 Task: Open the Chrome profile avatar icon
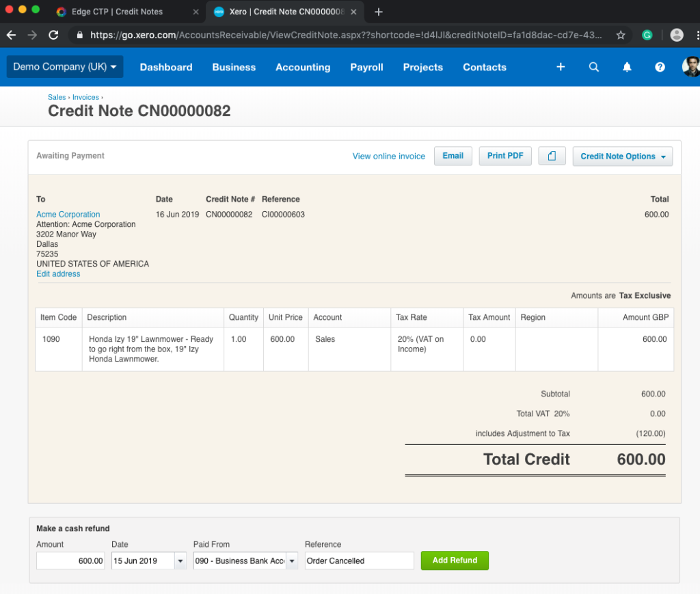click(x=677, y=36)
